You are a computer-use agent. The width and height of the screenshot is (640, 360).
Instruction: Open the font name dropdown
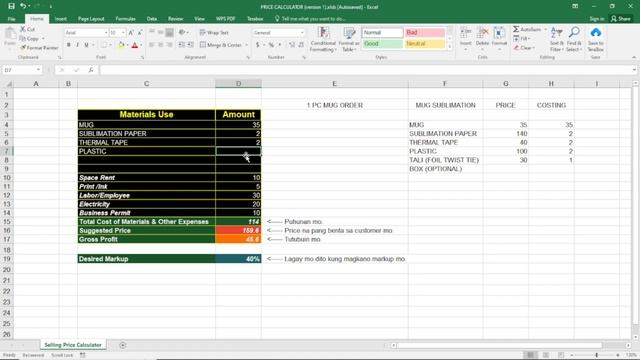pyautogui.click(x=106, y=33)
